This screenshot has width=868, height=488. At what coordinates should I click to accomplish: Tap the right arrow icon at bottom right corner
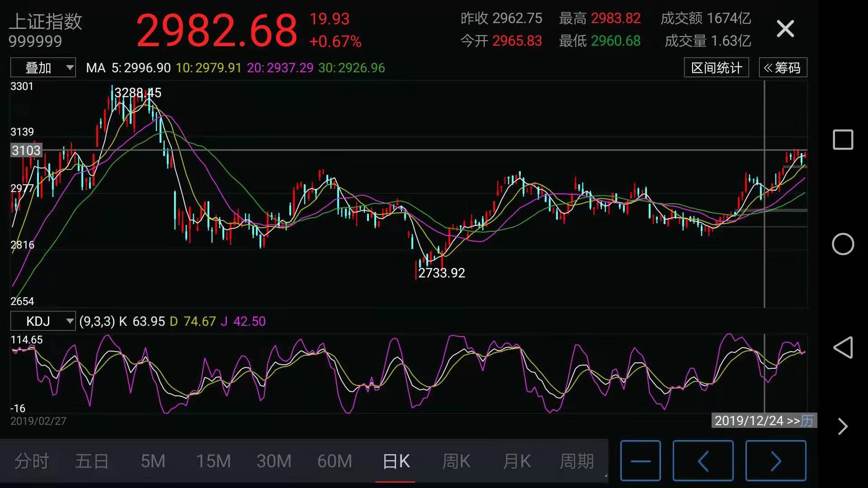843,426
